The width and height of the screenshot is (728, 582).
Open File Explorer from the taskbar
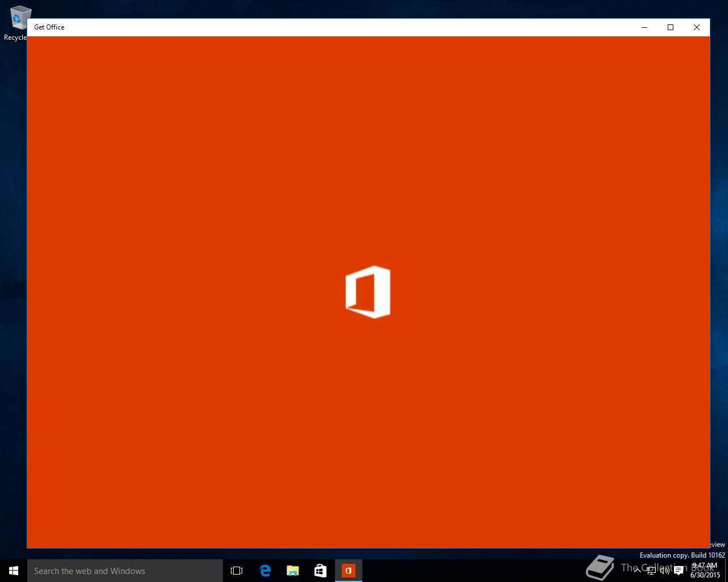coord(293,571)
